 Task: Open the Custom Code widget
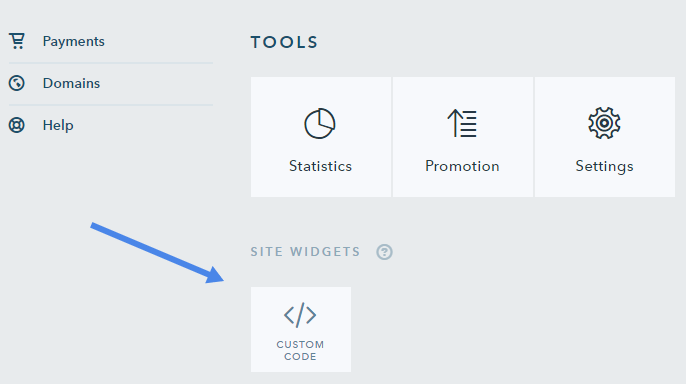coord(301,329)
